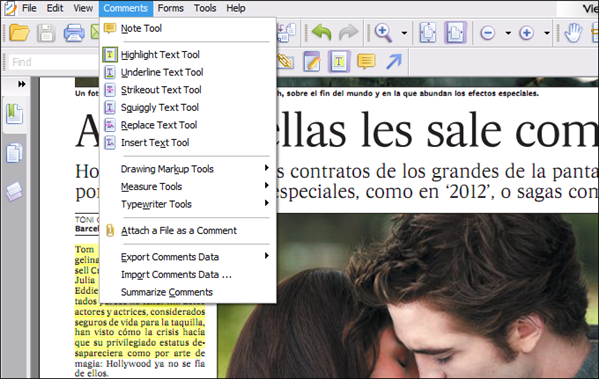Select Strikeout Text Tool menu entry
The image size is (599, 379).
coord(187,90)
